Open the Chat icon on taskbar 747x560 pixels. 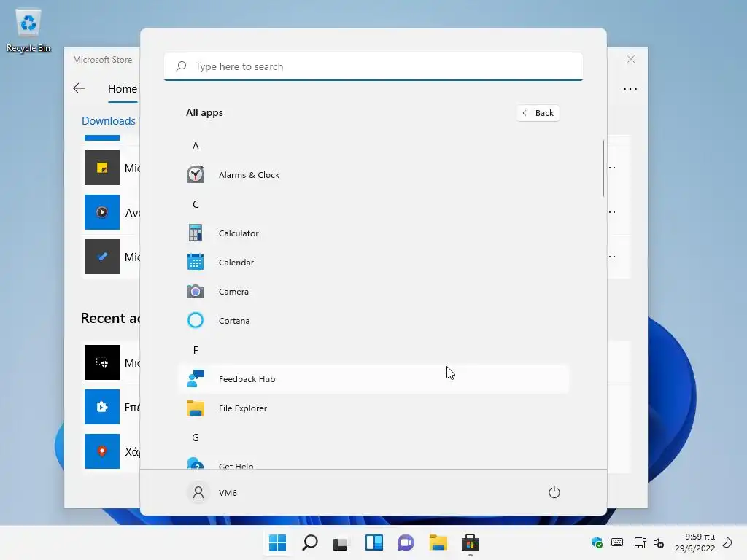406,542
